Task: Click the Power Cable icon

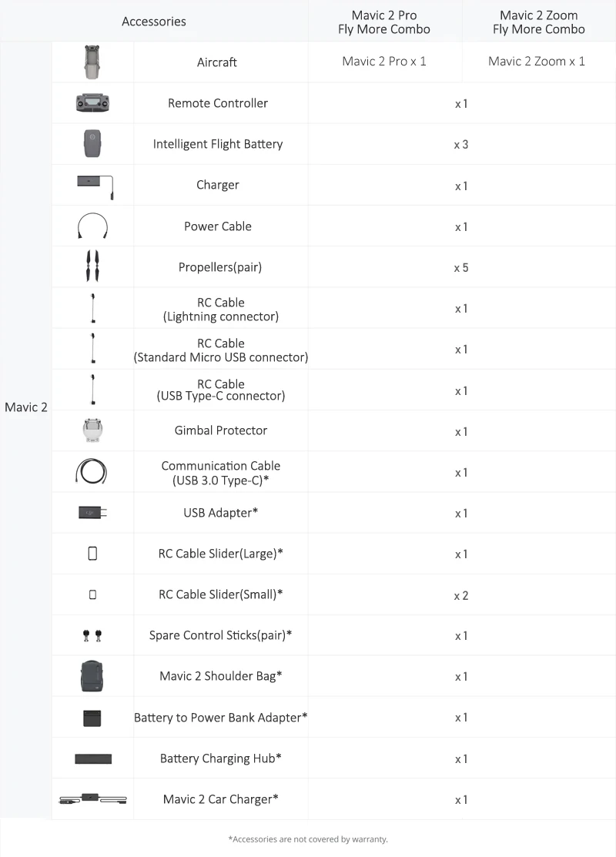Action: (92, 226)
